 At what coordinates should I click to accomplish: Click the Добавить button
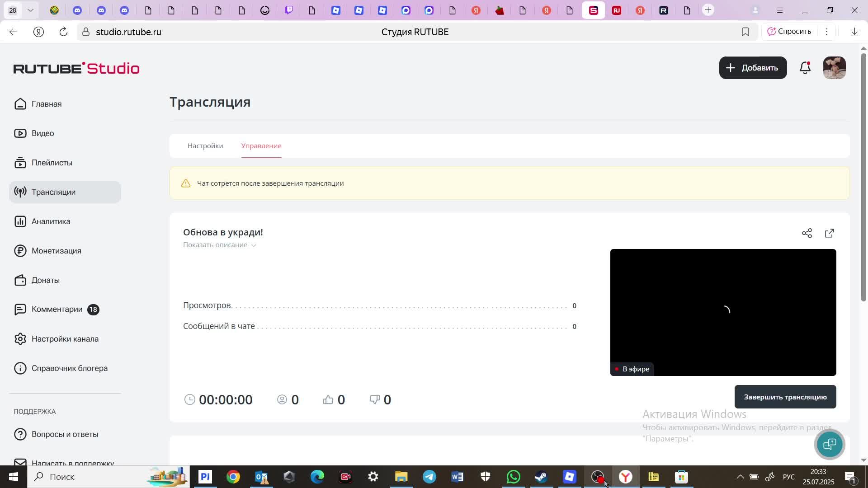click(753, 67)
